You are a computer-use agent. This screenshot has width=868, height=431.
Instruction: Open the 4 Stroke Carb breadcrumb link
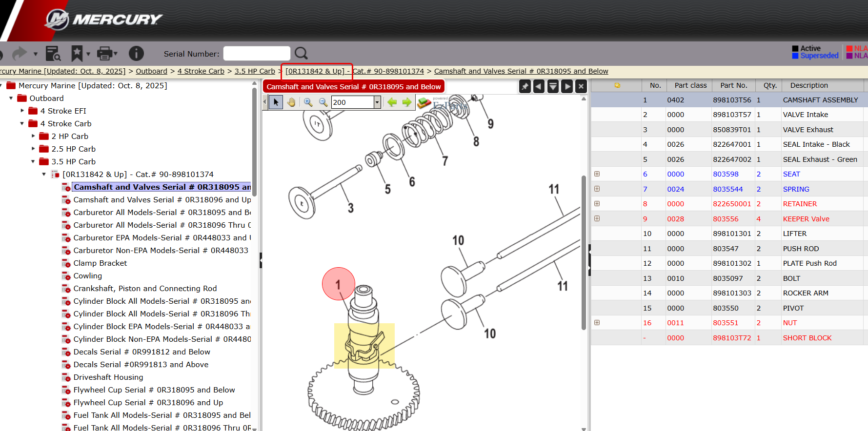pos(201,71)
